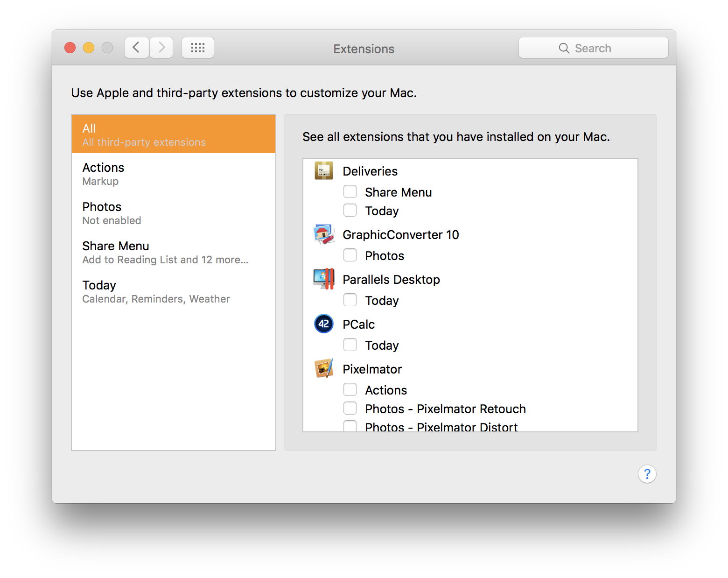728x578 pixels.
Task: Click the GraphicConverter 10 icon
Action: [323, 234]
